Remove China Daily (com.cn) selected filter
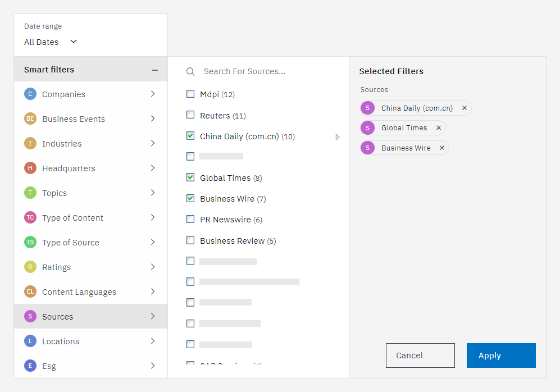This screenshot has height=392, width=560. 465,108
